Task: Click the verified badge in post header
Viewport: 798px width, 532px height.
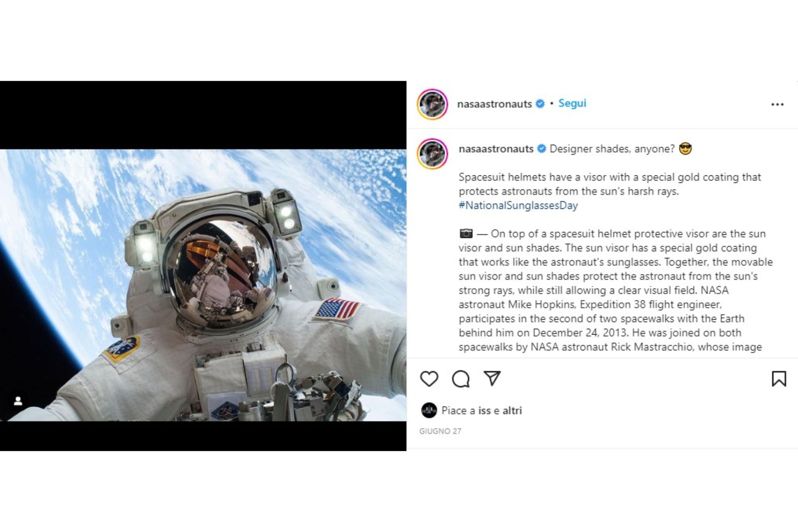Action: click(540, 104)
